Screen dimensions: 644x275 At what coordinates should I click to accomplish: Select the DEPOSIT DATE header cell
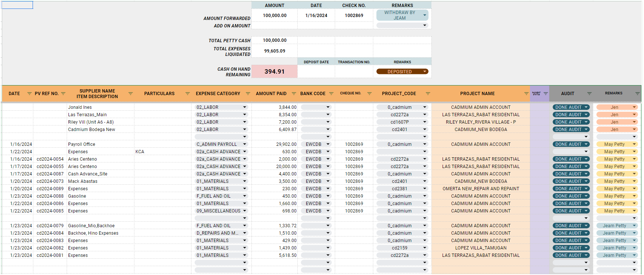coord(316,62)
